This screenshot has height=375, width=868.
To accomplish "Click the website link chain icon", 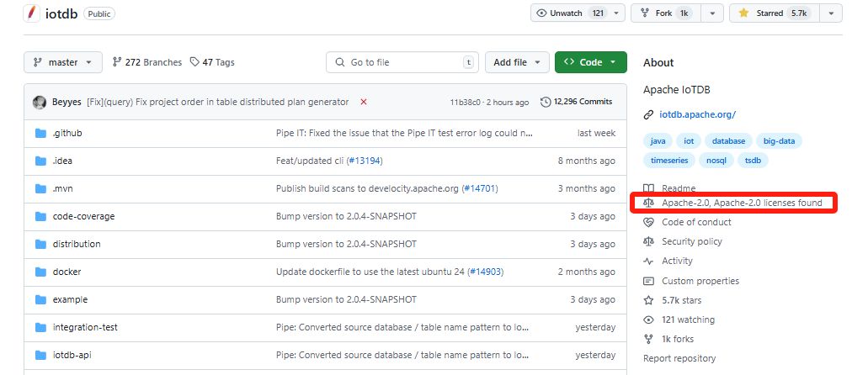I will 648,115.
